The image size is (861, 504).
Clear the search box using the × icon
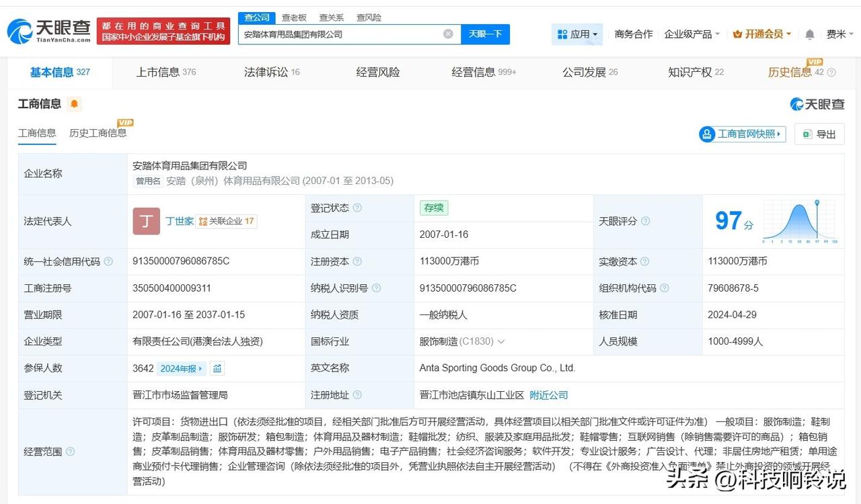tap(447, 34)
